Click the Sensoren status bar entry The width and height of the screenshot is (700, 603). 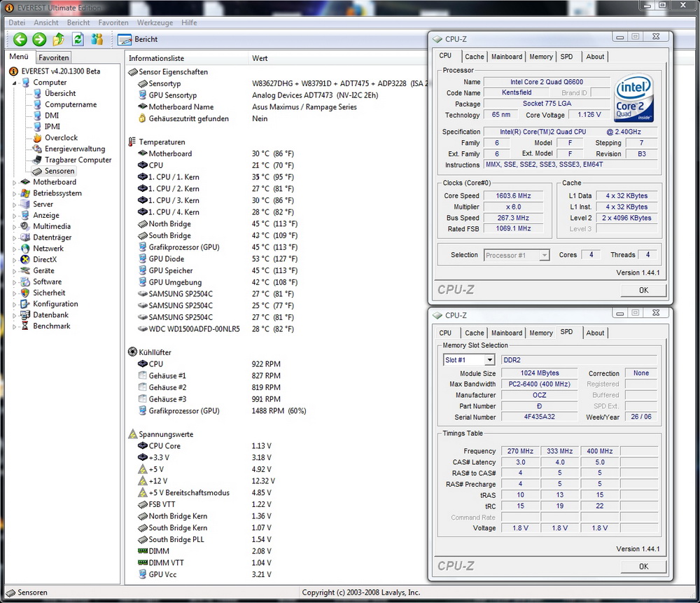tap(27, 592)
